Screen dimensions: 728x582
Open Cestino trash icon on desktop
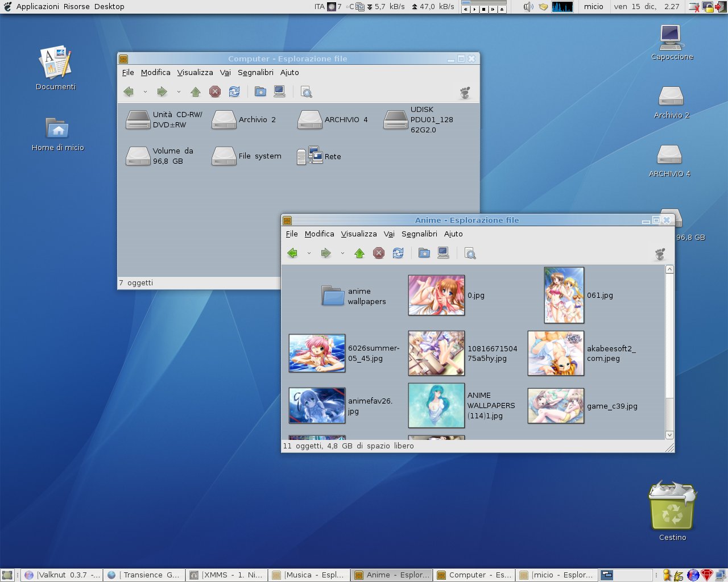[x=672, y=506]
